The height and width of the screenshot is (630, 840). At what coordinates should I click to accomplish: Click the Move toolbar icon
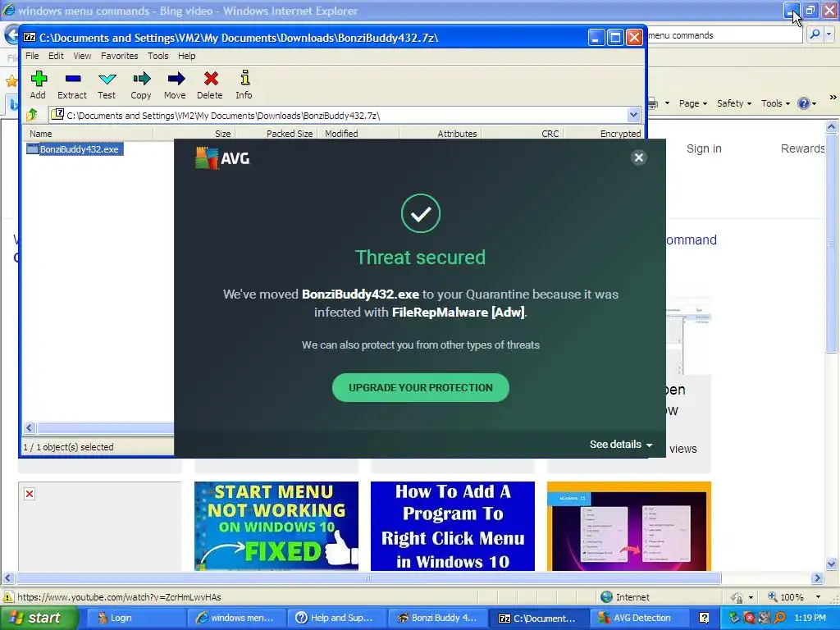[x=176, y=84]
